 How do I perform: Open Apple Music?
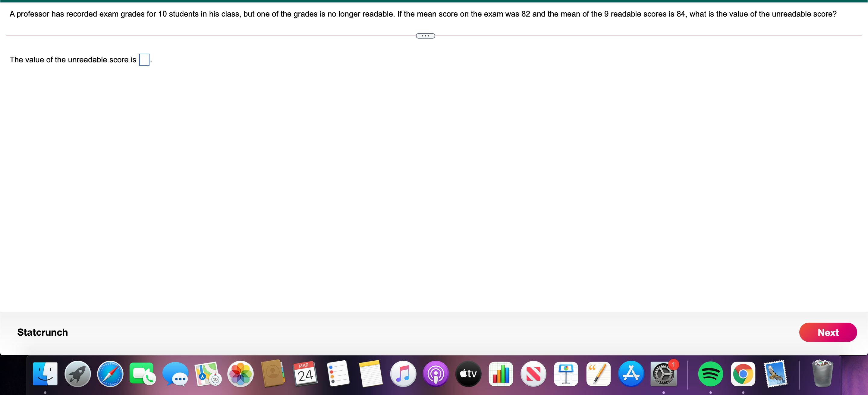tap(403, 374)
